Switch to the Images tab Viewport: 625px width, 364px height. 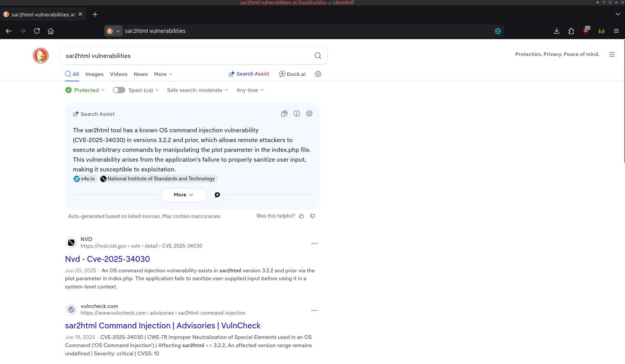(94, 74)
